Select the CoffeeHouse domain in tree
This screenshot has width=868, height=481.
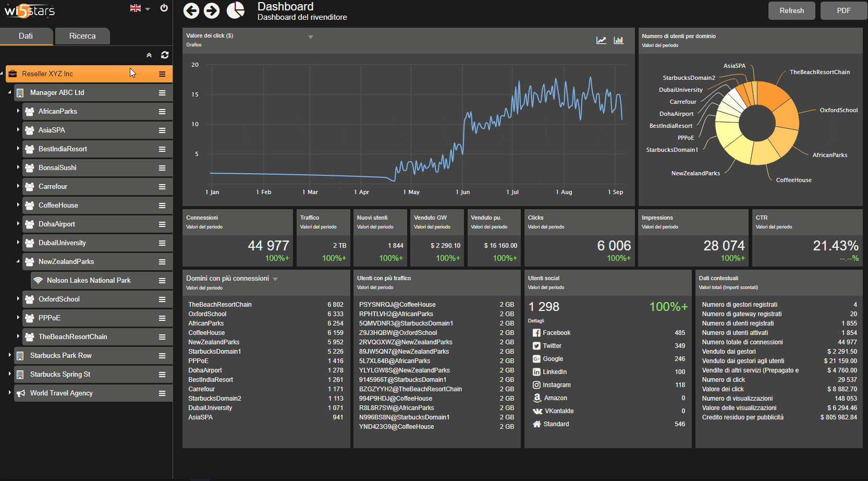[97, 206]
